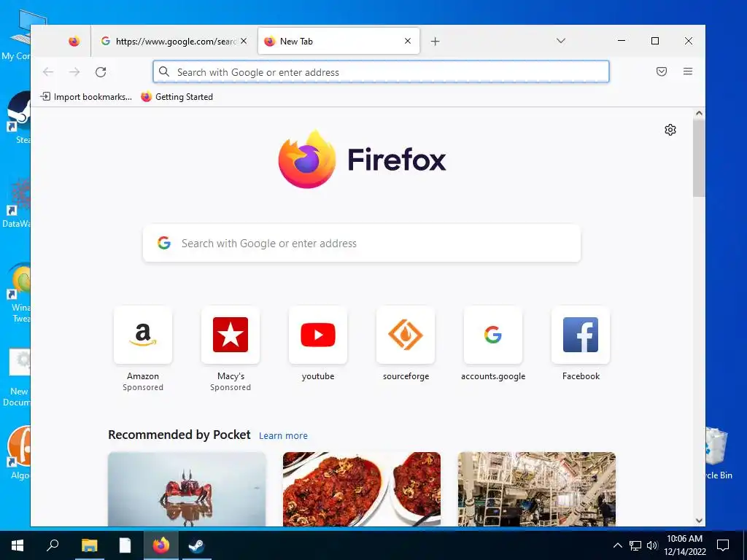747x560 pixels.
Task: Click the Google logo in page search box
Action: pyautogui.click(x=164, y=243)
